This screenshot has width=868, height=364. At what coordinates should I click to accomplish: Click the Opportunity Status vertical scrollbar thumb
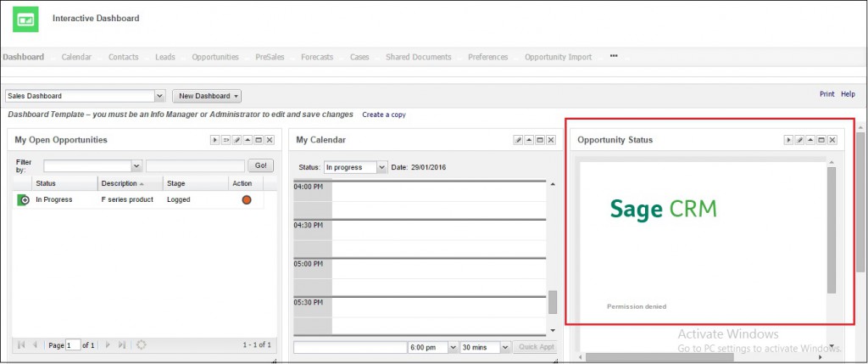coord(832,230)
